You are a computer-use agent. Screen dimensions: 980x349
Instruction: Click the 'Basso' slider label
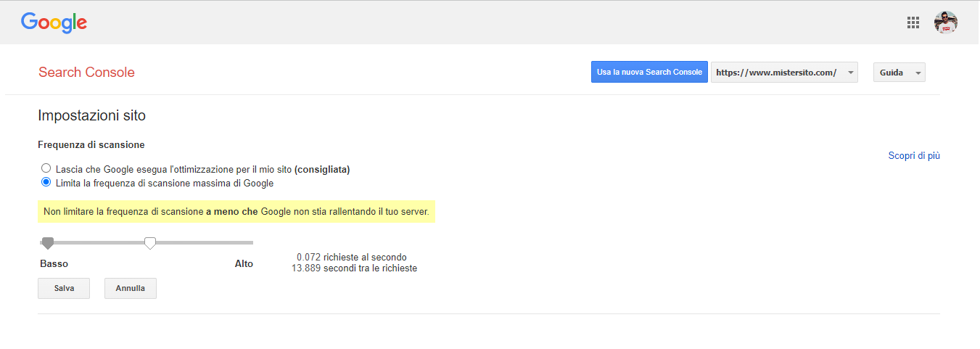tap(54, 263)
